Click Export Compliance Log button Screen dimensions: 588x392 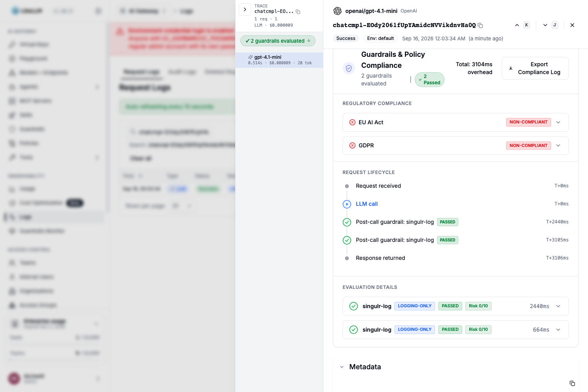coord(535,68)
